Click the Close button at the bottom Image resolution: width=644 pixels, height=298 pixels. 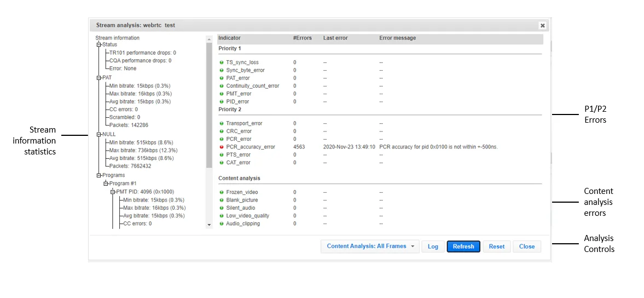pos(526,247)
